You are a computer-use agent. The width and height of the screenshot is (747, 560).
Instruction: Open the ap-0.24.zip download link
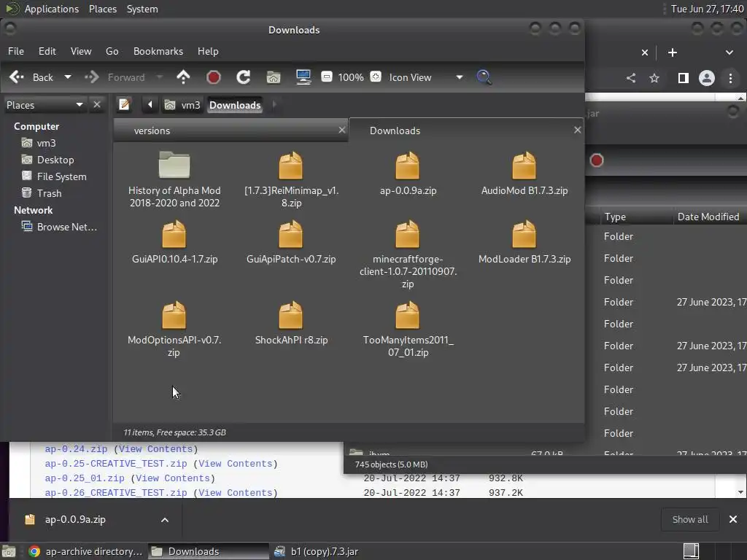point(76,448)
